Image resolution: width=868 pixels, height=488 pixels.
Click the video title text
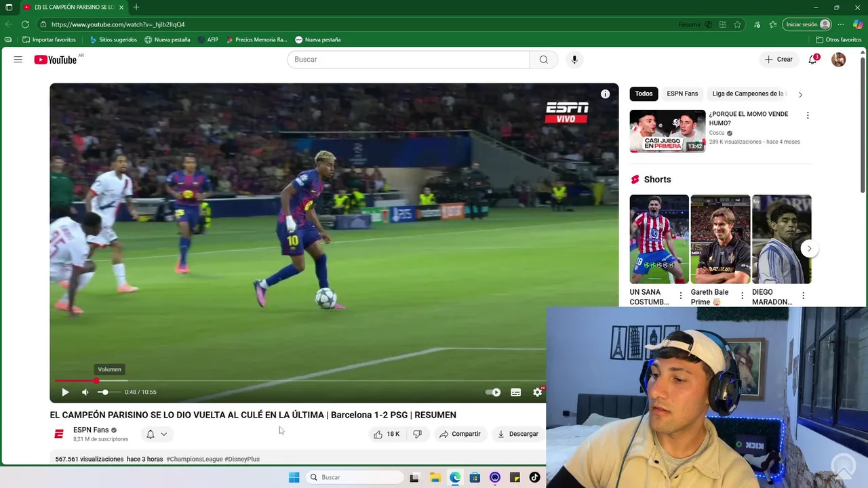(253, 415)
